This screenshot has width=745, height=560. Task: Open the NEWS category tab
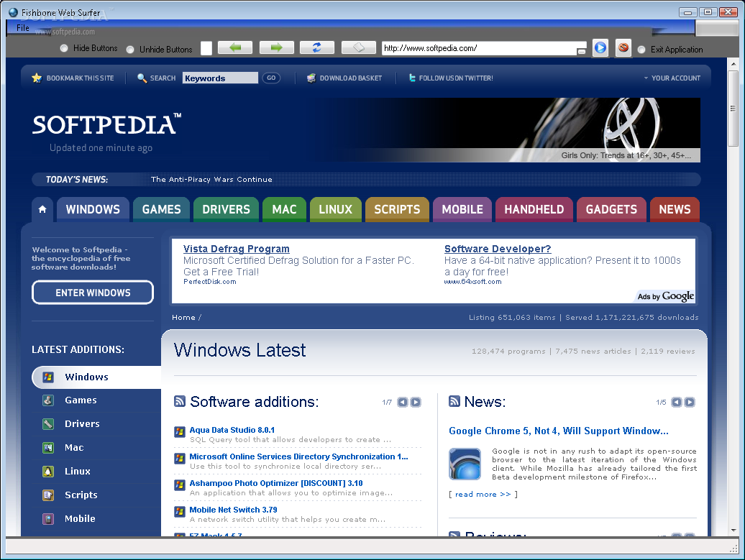pos(675,209)
